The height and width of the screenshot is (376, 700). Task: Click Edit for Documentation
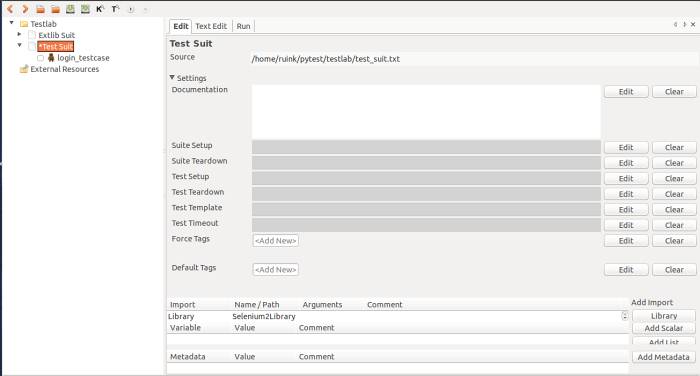tap(626, 92)
